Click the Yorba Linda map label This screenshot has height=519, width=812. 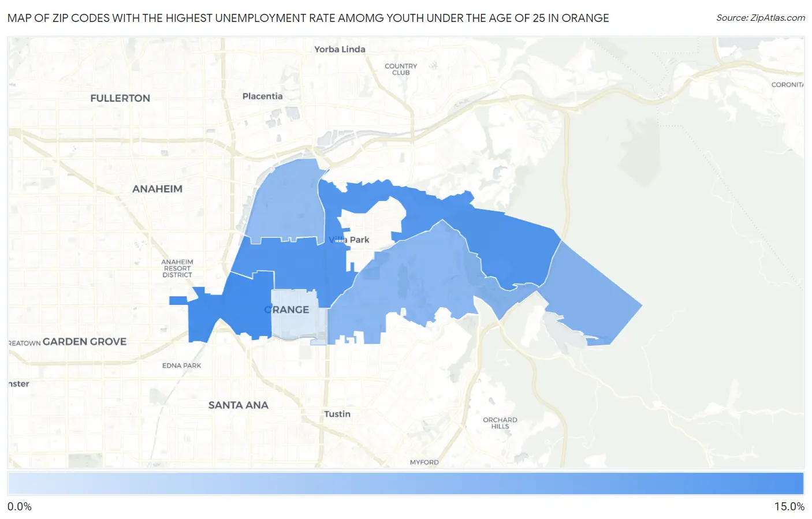point(340,49)
